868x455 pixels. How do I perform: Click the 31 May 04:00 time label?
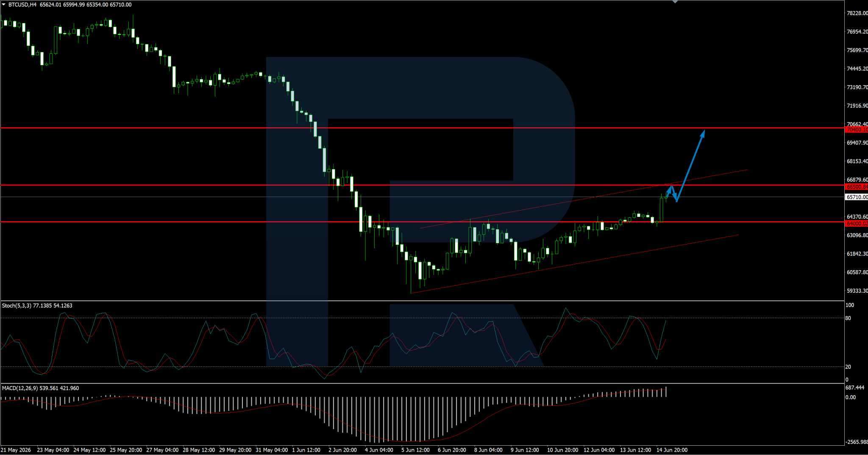[x=272, y=450]
